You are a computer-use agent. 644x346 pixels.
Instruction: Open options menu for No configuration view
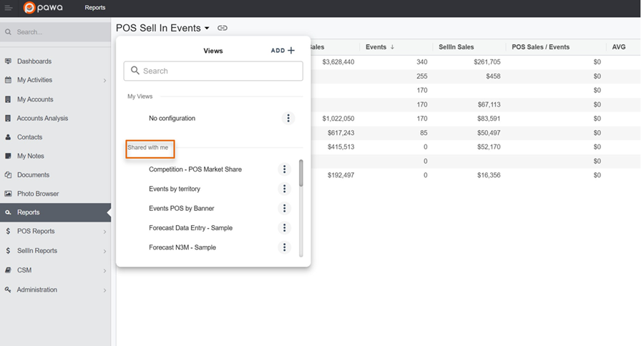click(288, 118)
